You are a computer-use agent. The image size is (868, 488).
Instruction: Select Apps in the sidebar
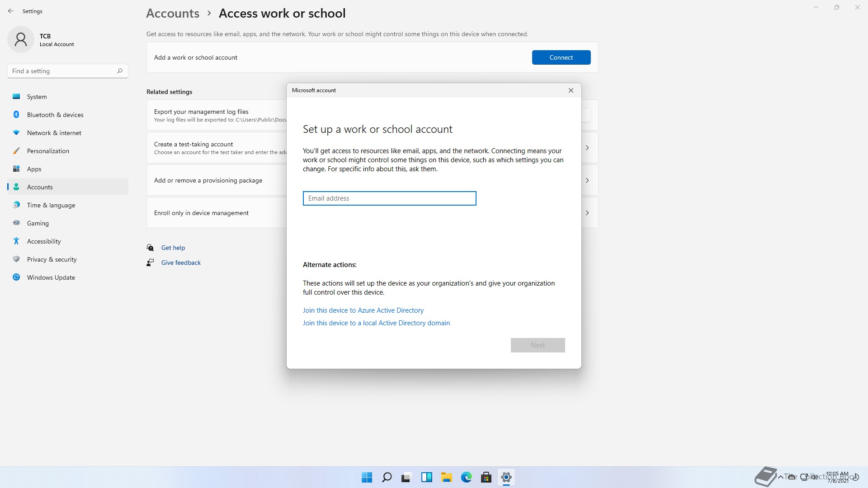(68, 169)
